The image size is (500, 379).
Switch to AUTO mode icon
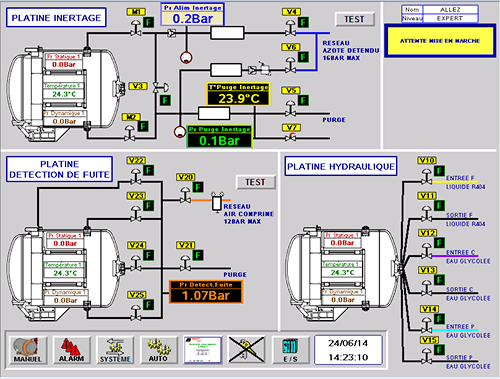(x=159, y=350)
